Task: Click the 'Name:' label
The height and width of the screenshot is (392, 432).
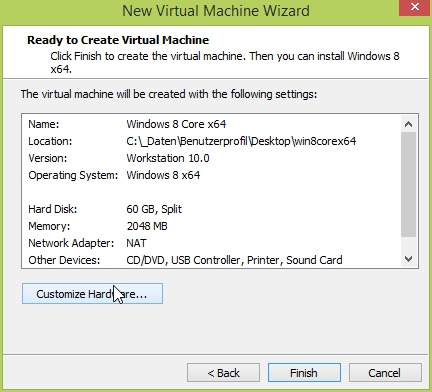Action: tap(44, 124)
